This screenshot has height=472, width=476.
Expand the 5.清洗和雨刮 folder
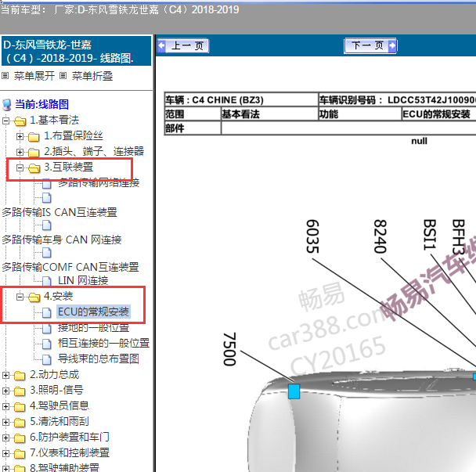[5, 422]
